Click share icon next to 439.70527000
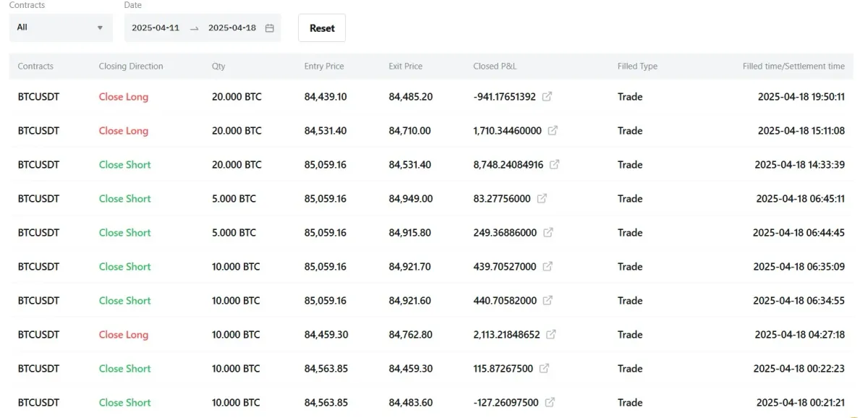 (x=548, y=267)
